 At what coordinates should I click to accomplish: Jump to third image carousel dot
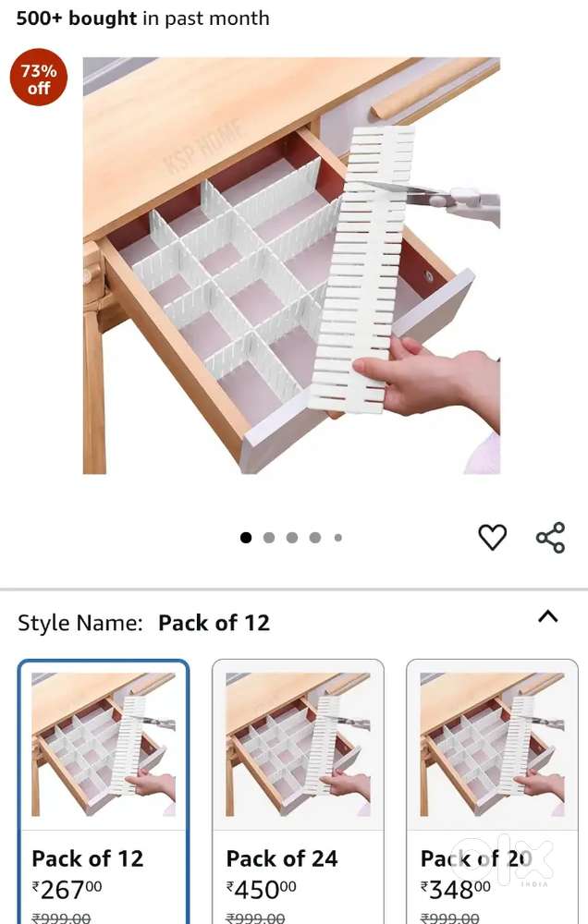pyautogui.click(x=292, y=538)
